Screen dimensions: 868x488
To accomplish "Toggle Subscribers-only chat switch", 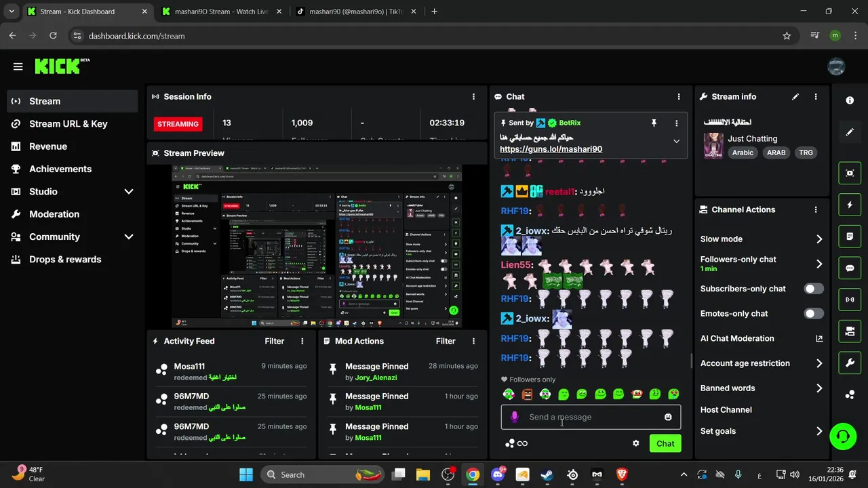I will [x=814, y=289].
